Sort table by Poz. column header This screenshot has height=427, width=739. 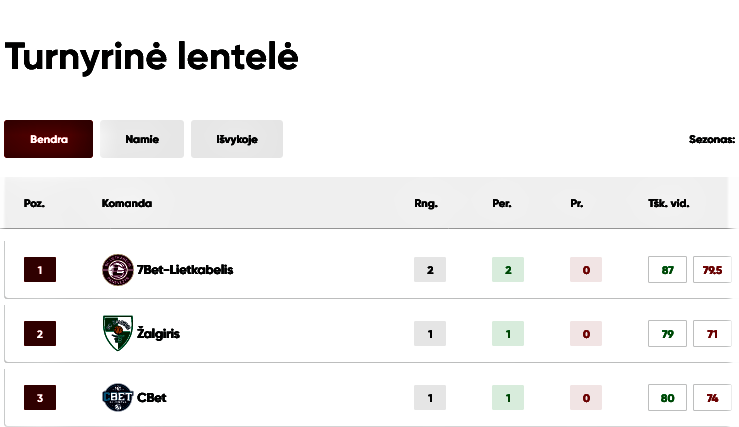(x=34, y=203)
